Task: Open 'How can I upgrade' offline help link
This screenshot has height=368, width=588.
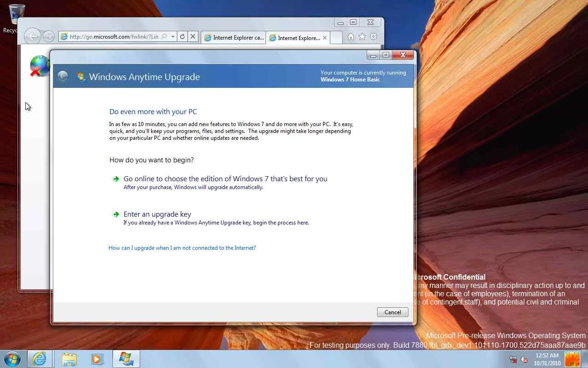Action: pyautogui.click(x=182, y=248)
